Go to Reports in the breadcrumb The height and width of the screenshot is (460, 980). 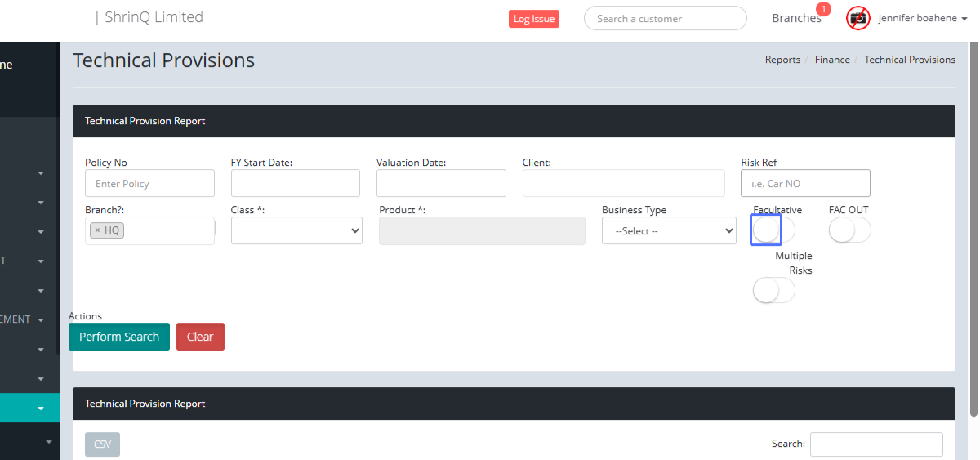click(x=782, y=60)
